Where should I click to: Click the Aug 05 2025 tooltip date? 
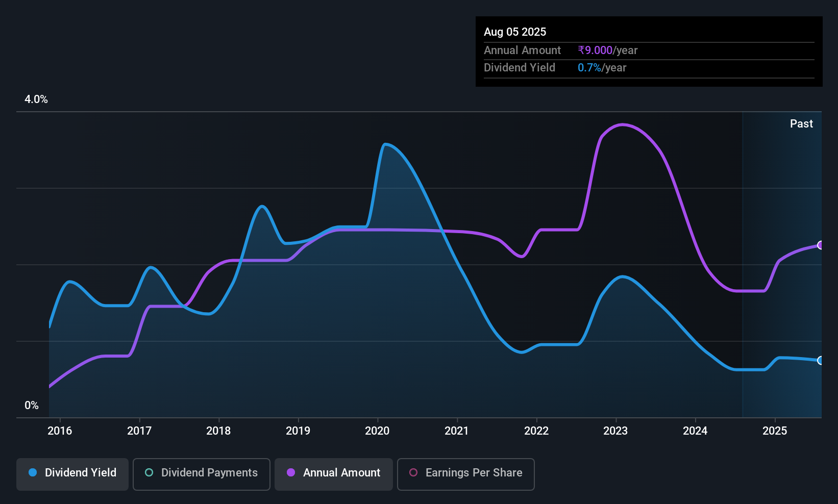(x=515, y=32)
